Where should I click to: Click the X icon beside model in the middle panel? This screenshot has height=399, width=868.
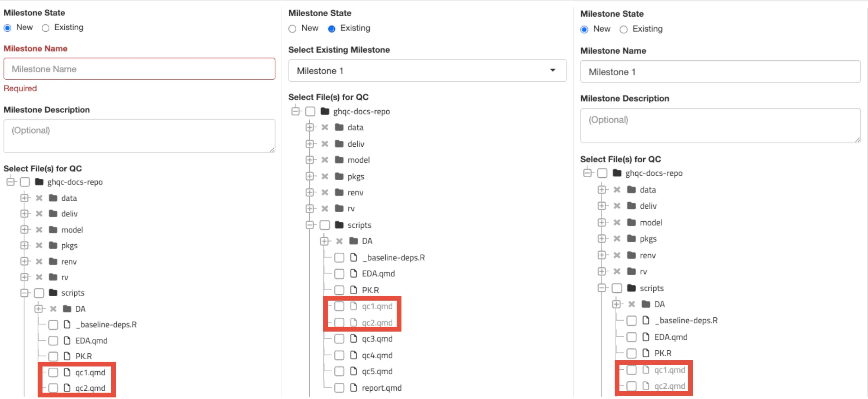click(x=325, y=160)
